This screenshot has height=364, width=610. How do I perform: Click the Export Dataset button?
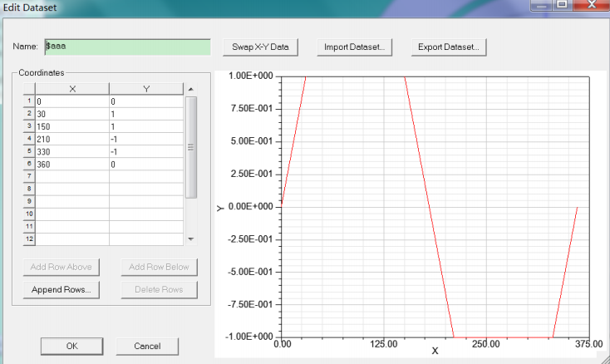click(x=449, y=47)
